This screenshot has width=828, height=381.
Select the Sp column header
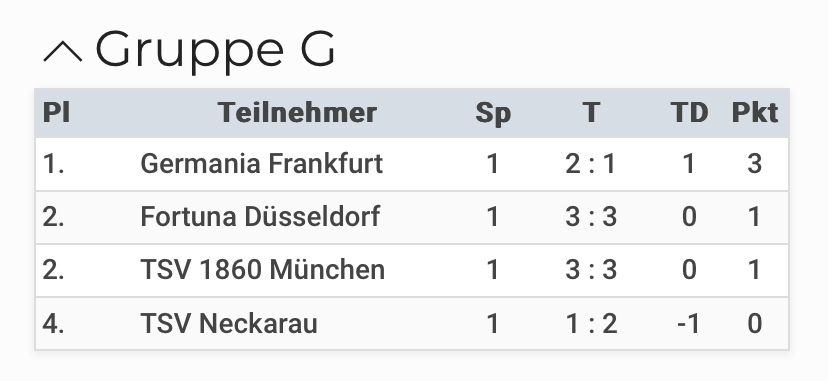point(493,113)
